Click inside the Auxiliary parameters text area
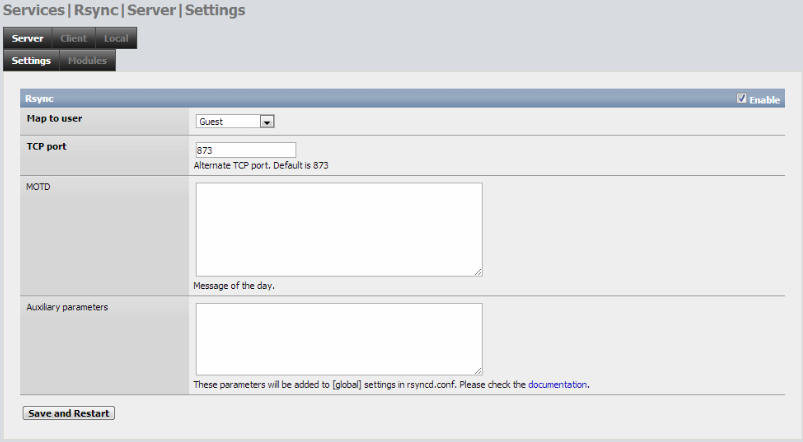The image size is (803, 442). (x=339, y=339)
